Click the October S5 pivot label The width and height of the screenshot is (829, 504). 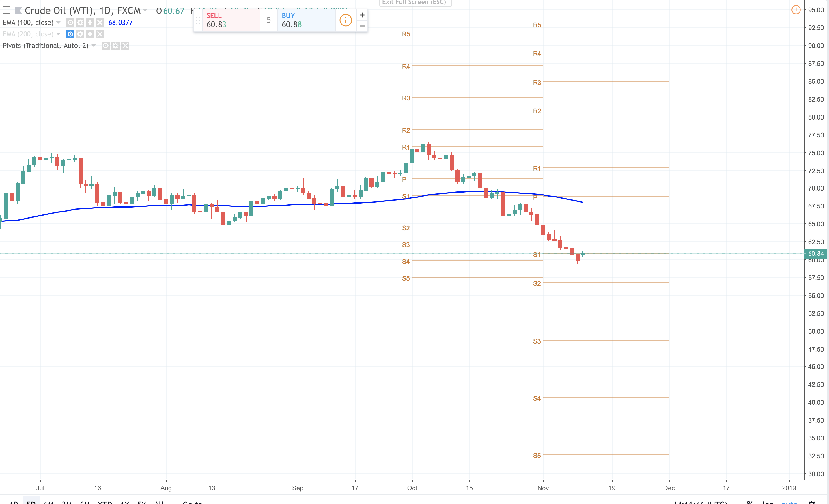(406, 278)
